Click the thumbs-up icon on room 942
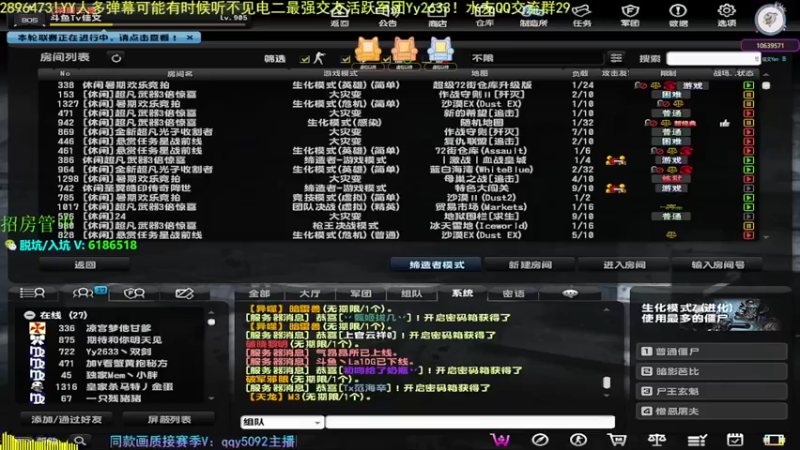 point(724,123)
